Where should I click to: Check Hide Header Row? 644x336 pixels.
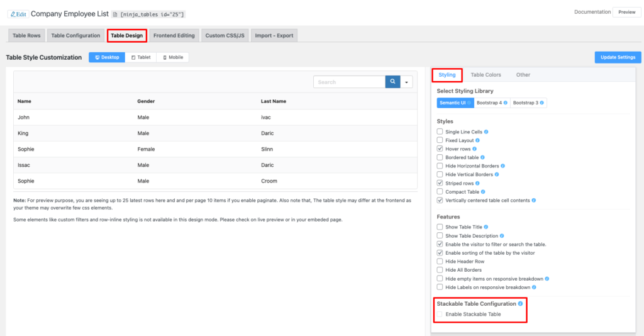coord(440,261)
